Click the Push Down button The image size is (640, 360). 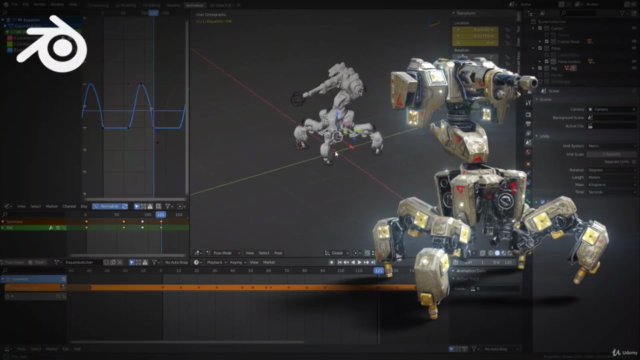[13, 262]
